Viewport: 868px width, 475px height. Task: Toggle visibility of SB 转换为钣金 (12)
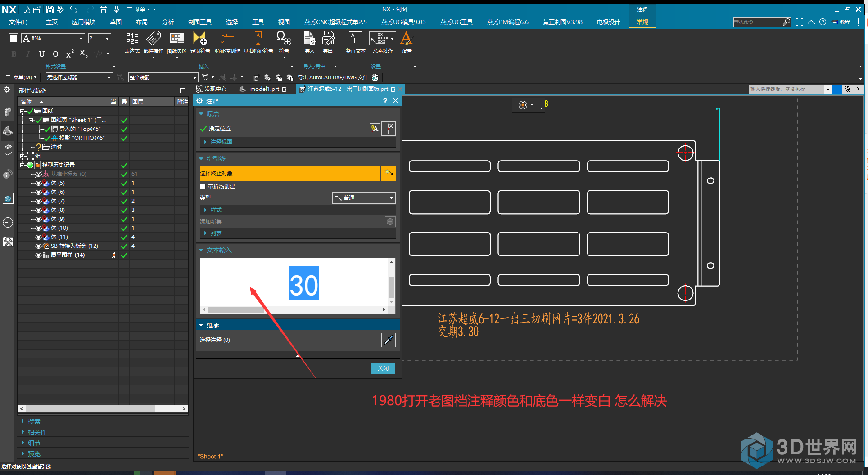tap(38, 246)
